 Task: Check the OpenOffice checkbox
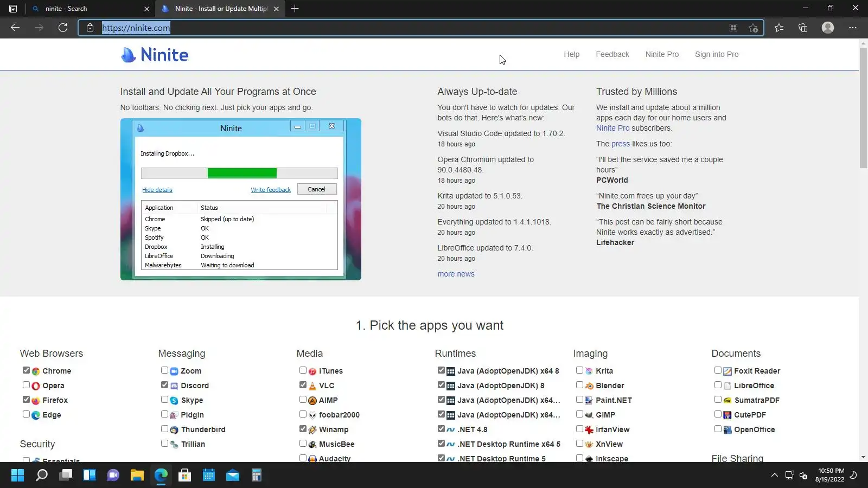click(718, 429)
